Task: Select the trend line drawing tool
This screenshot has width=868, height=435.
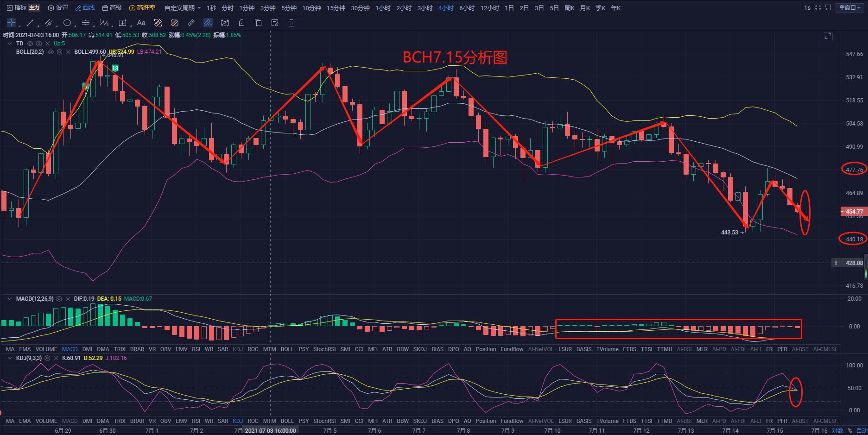Action: [x=30, y=23]
